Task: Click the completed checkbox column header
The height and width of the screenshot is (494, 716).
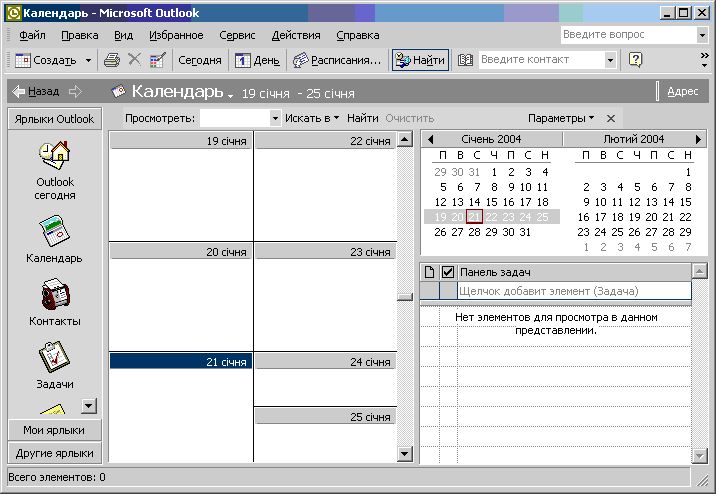Action: (448, 272)
